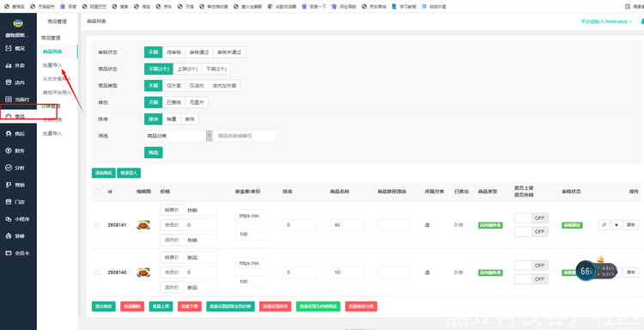
Task: Click the product name or code search field
Action: click(245, 136)
